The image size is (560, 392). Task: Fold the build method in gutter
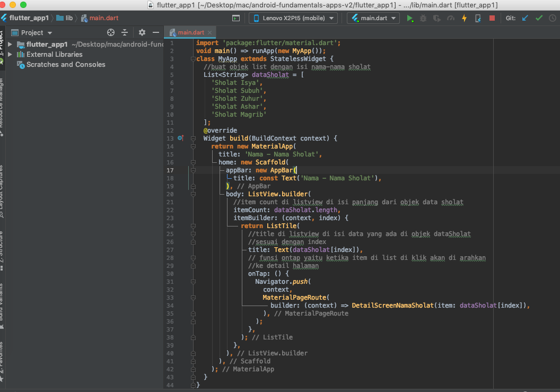point(193,138)
